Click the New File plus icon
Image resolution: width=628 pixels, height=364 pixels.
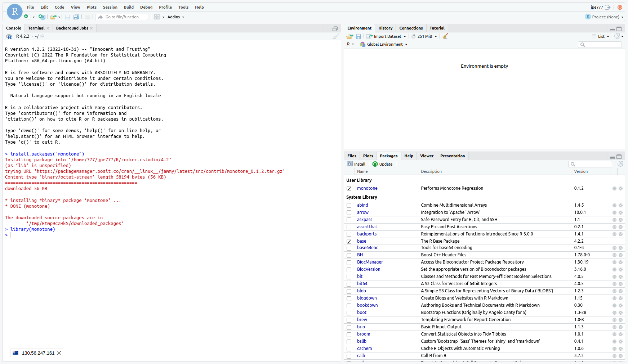click(x=26, y=17)
